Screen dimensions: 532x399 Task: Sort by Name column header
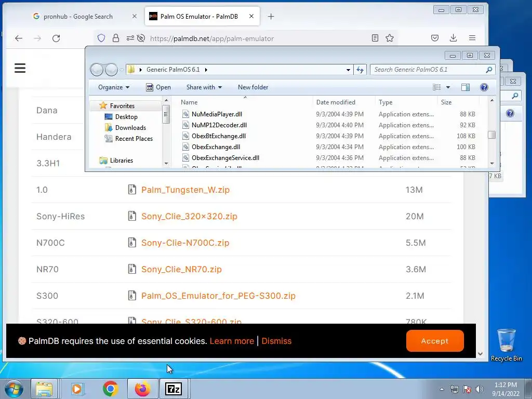pyautogui.click(x=189, y=102)
